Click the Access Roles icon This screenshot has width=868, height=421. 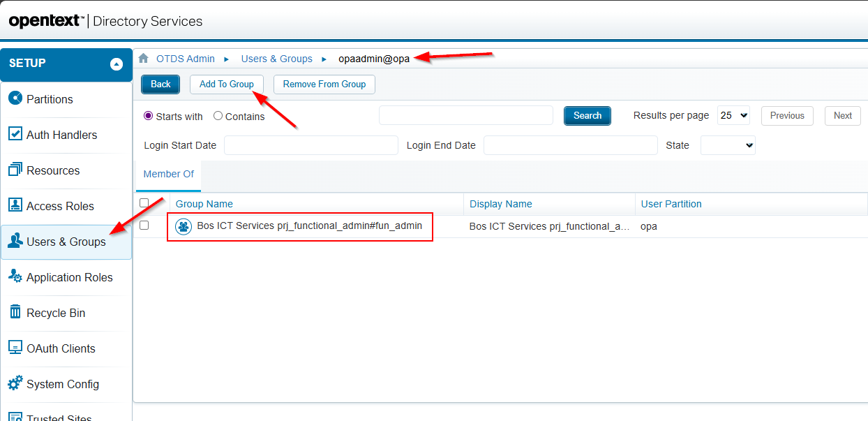[x=15, y=205]
